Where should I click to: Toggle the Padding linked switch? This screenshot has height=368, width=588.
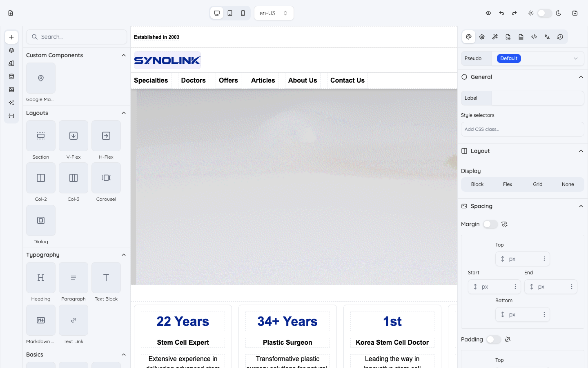tap(493, 339)
